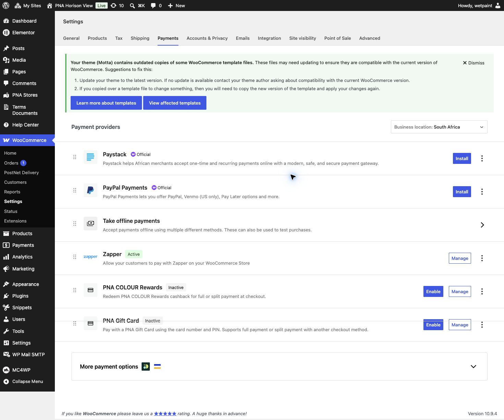This screenshot has height=420, width=504.
Task: Open WP Mail SMTP in sidebar
Action: (27, 355)
